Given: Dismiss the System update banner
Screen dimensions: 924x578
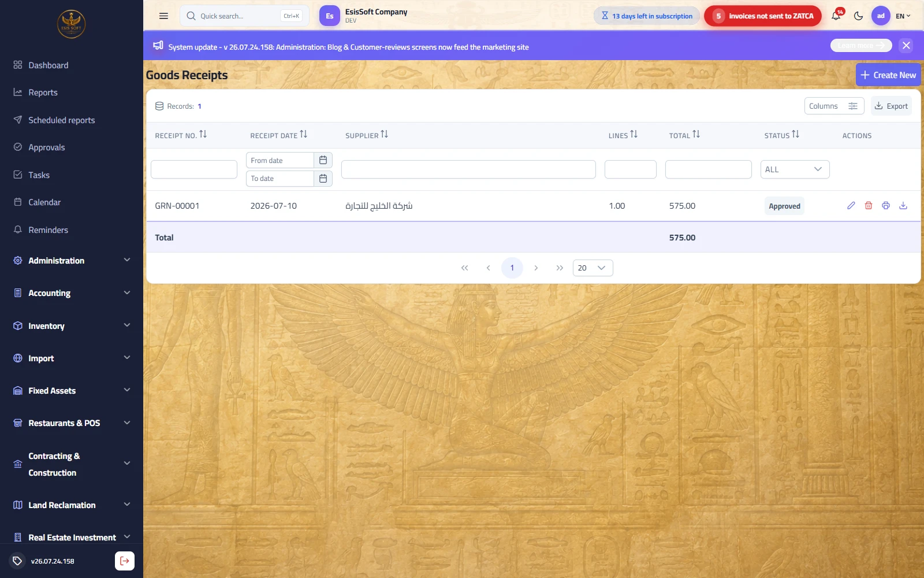Looking at the screenshot, I should (x=906, y=46).
